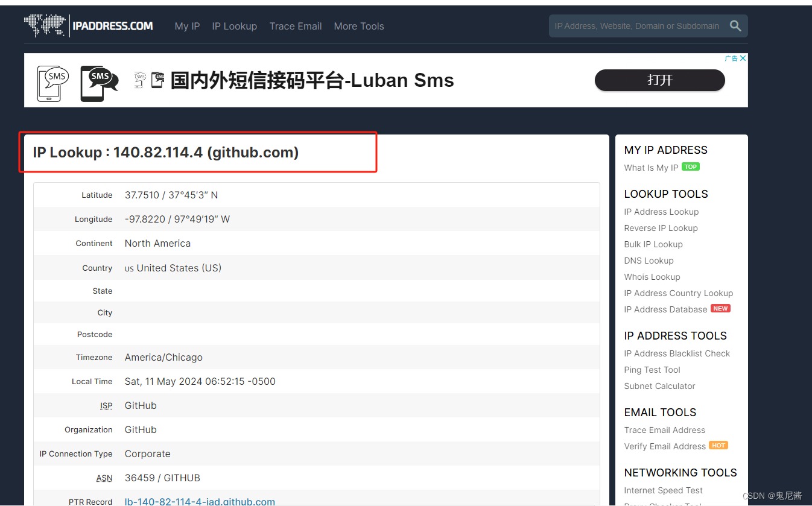Open the More Tools menu
This screenshot has height=506, width=812.
click(359, 26)
